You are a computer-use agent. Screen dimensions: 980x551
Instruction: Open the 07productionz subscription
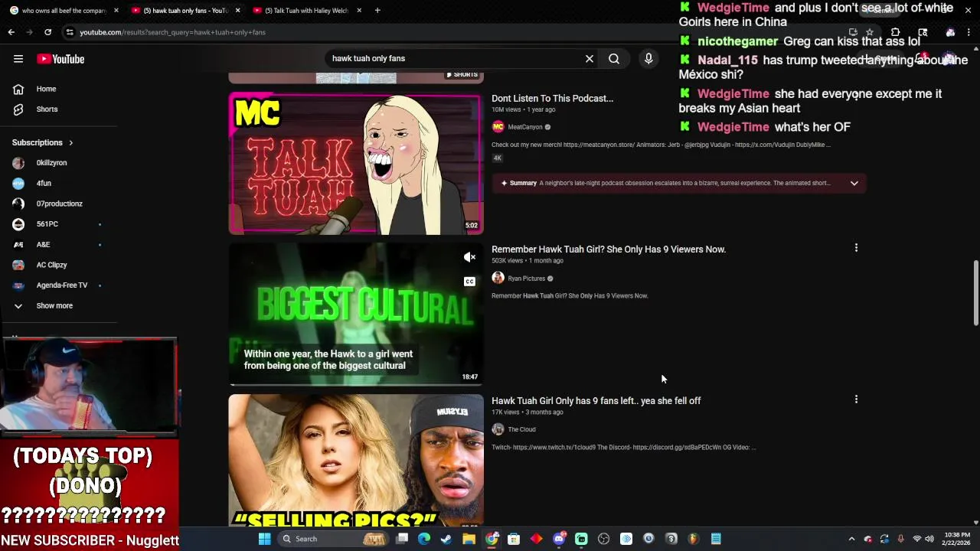[58, 204]
